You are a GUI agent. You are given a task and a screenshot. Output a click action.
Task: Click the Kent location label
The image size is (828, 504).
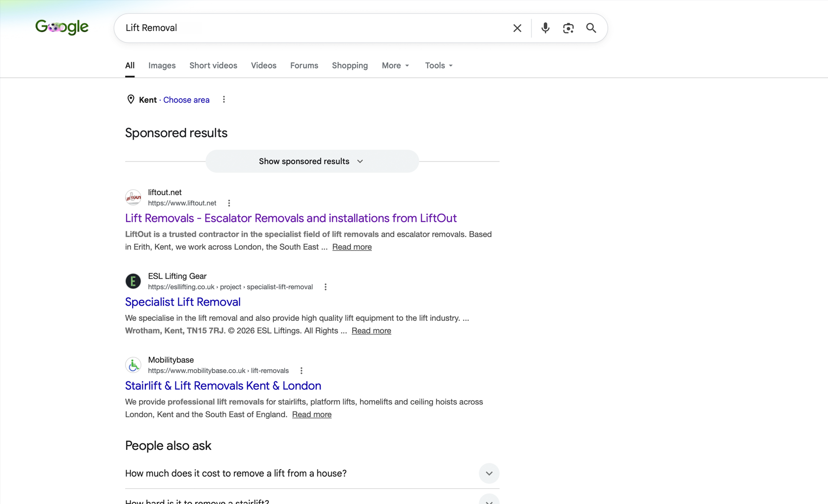[x=148, y=100]
